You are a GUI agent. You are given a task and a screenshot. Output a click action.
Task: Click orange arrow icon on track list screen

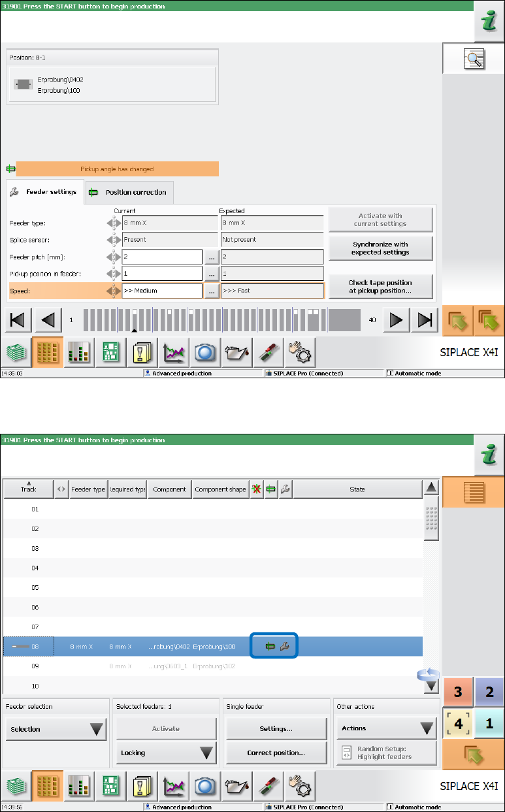tap(473, 754)
